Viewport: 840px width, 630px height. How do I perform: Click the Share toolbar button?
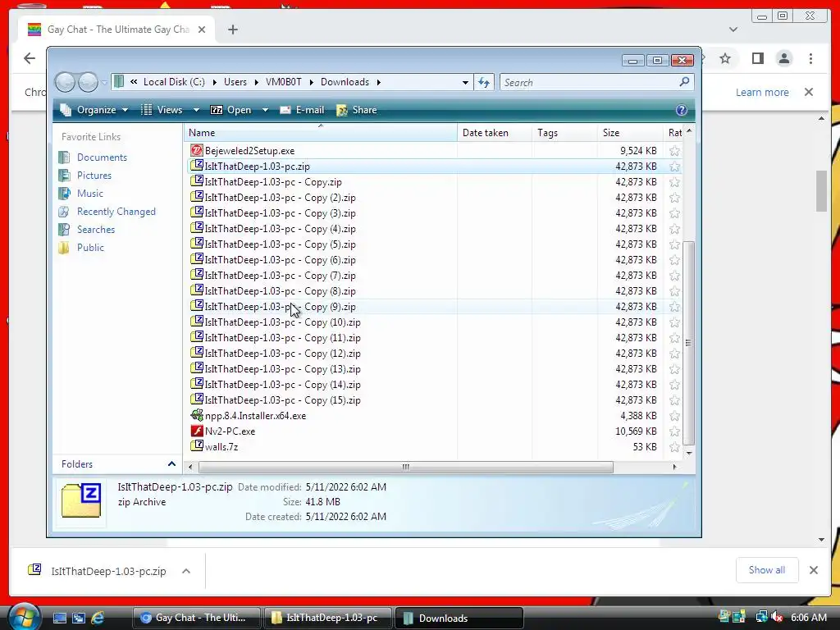pos(357,110)
